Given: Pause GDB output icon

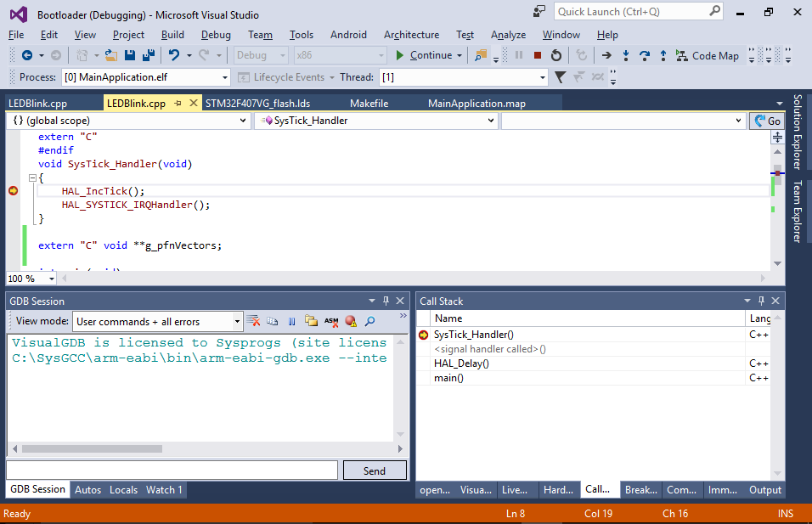Looking at the screenshot, I should [x=291, y=322].
